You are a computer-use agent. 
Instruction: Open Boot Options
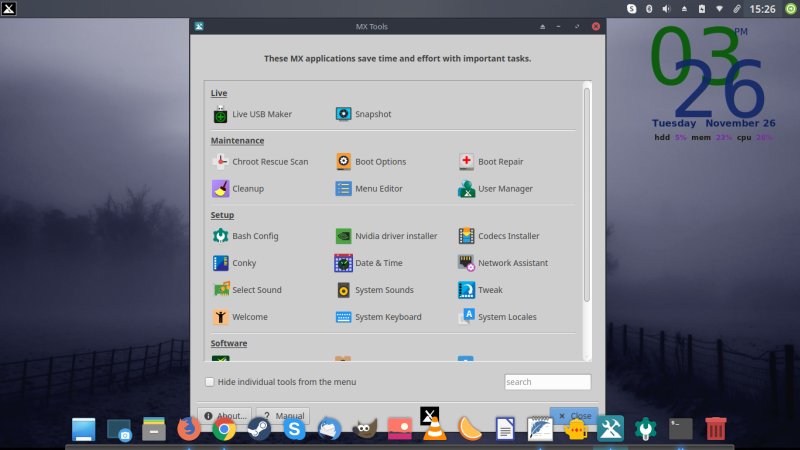click(x=370, y=162)
